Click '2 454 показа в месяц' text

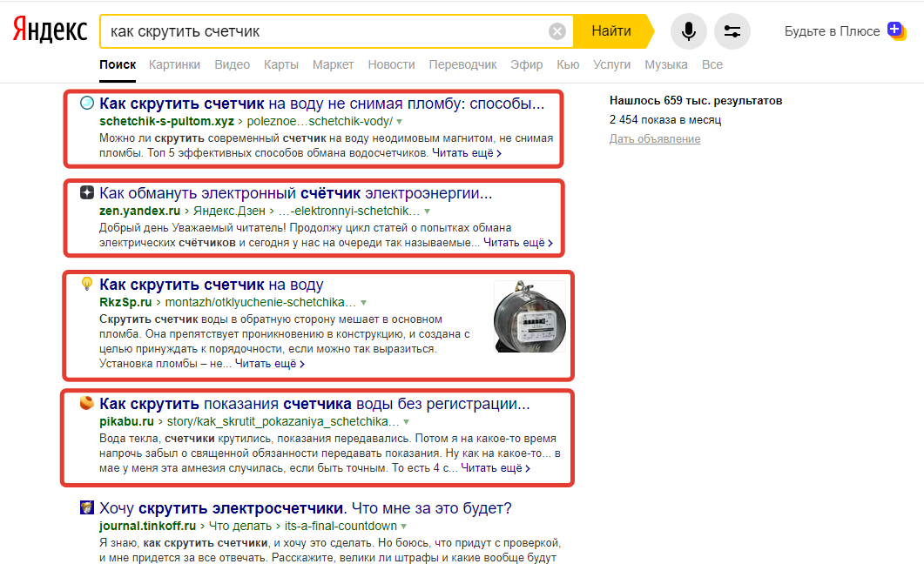pyautogui.click(x=665, y=119)
